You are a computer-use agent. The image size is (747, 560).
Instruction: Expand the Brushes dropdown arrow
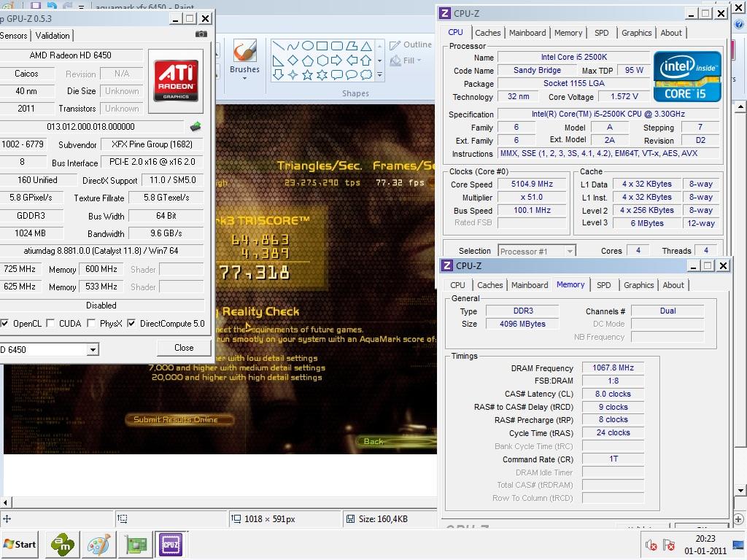pos(245,79)
